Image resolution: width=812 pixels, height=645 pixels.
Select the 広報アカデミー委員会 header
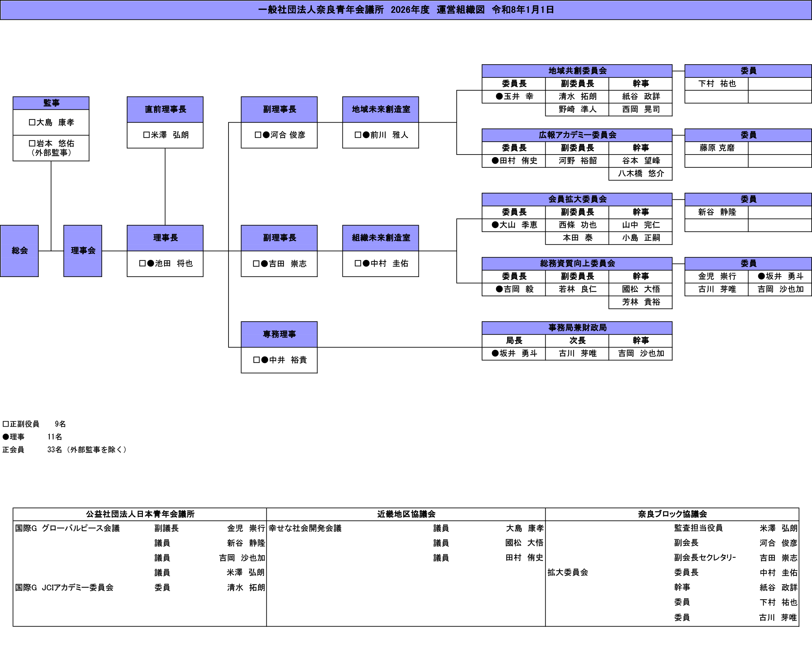[577, 135]
